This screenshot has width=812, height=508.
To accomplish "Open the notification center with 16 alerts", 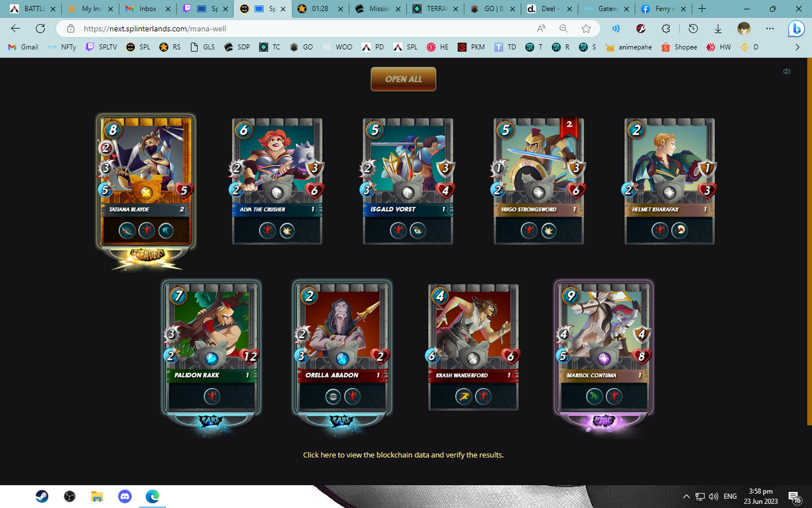I will click(794, 497).
